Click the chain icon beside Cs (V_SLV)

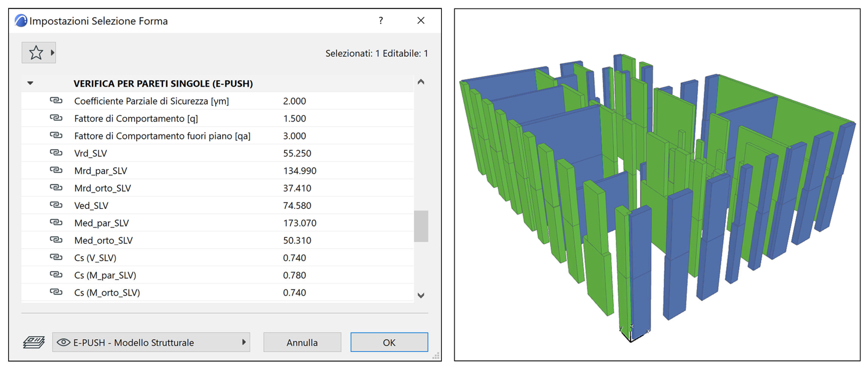pos(56,257)
